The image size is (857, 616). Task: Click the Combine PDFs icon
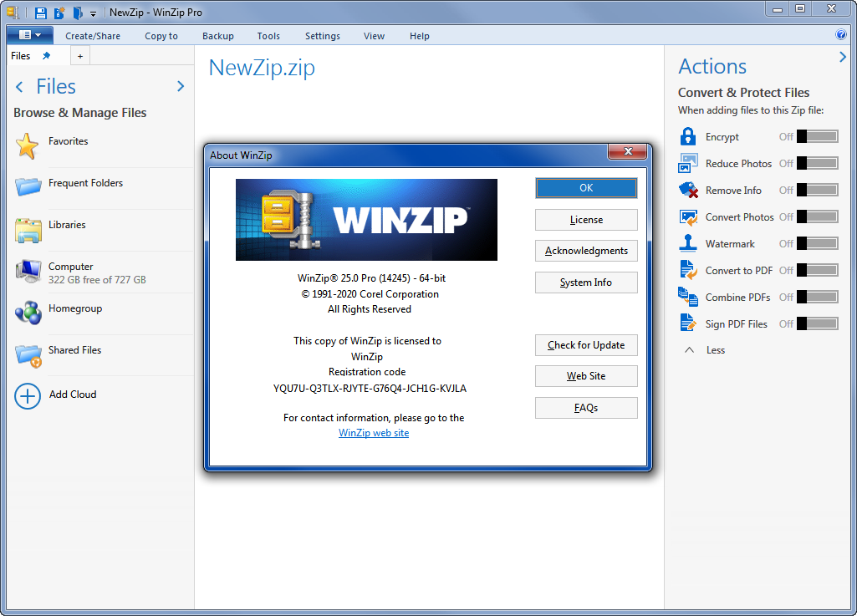point(688,297)
